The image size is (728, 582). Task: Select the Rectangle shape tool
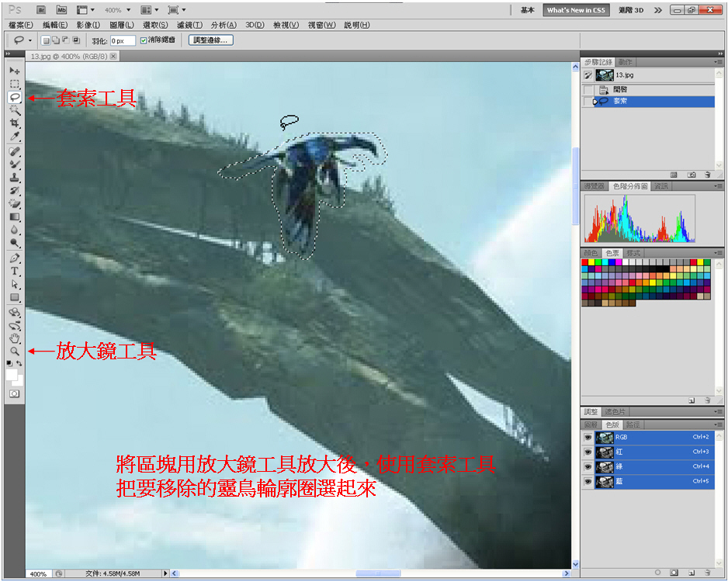click(x=15, y=297)
